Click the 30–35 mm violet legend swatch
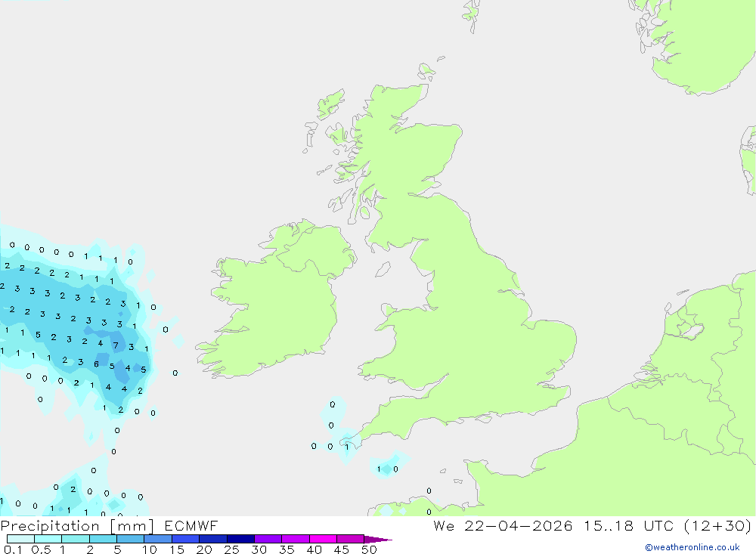The width and height of the screenshot is (756, 554). click(268, 539)
